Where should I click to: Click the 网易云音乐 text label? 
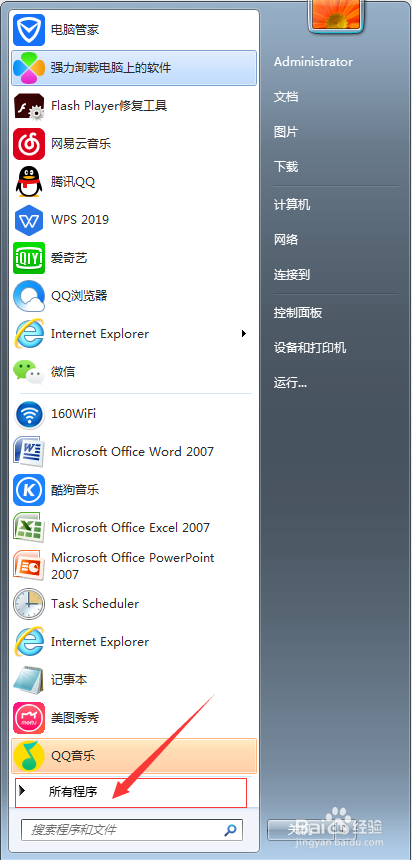(81, 144)
